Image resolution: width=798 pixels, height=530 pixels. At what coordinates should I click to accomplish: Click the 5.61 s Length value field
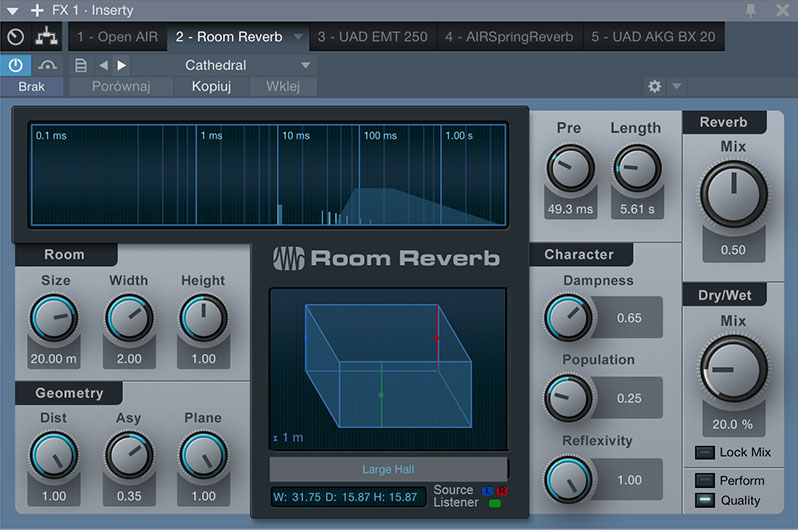637,209
